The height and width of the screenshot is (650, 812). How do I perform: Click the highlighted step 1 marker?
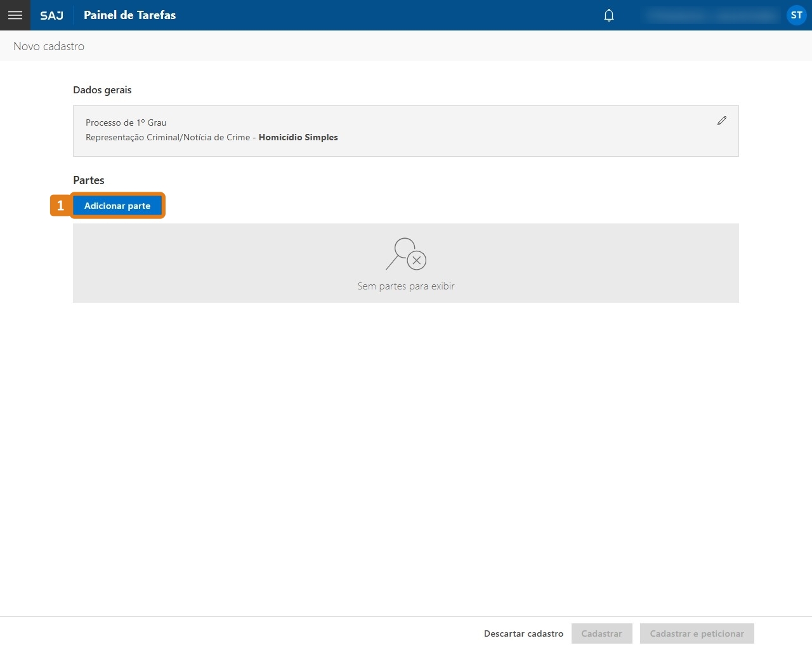tap(60, 205)
